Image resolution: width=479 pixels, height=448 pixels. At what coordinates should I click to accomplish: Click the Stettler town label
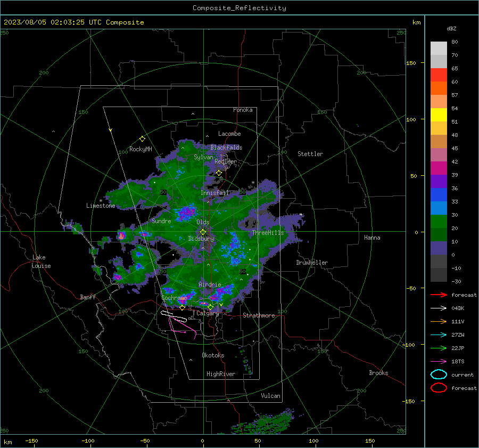[310, 154]
